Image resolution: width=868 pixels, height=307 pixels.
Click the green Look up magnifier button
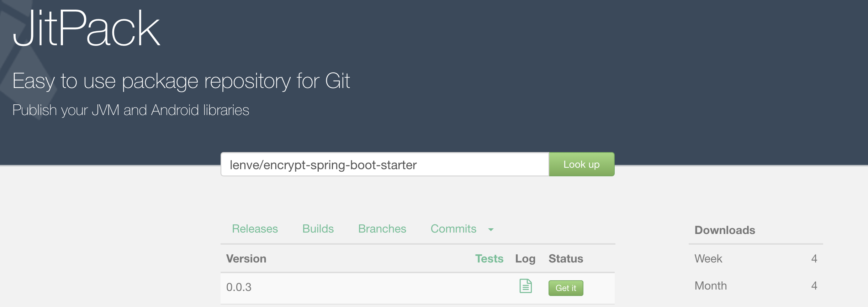[581, 164]
